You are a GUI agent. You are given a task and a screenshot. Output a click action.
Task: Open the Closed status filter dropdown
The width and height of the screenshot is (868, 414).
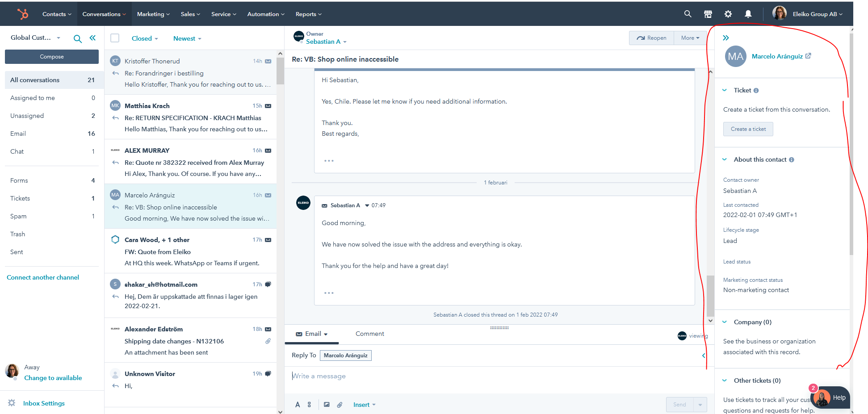145,38
